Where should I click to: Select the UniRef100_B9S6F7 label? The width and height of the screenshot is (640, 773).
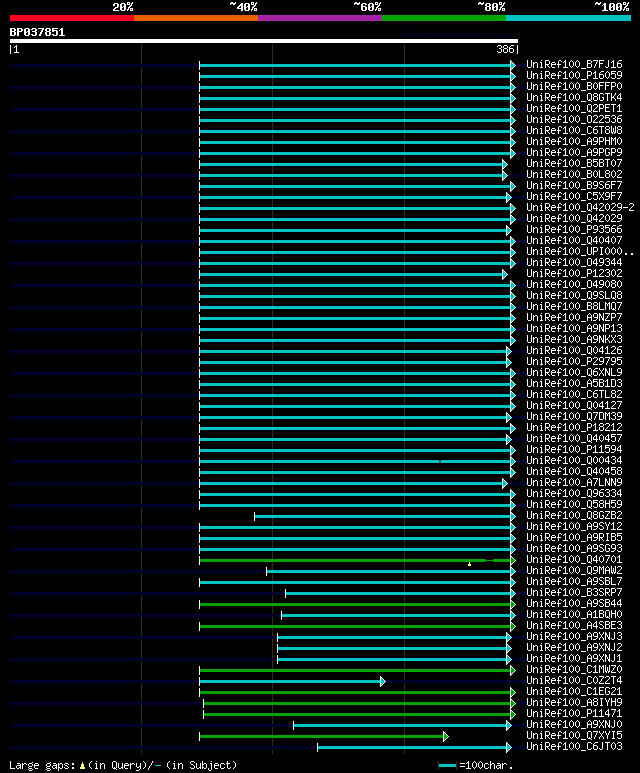[574, 185]
